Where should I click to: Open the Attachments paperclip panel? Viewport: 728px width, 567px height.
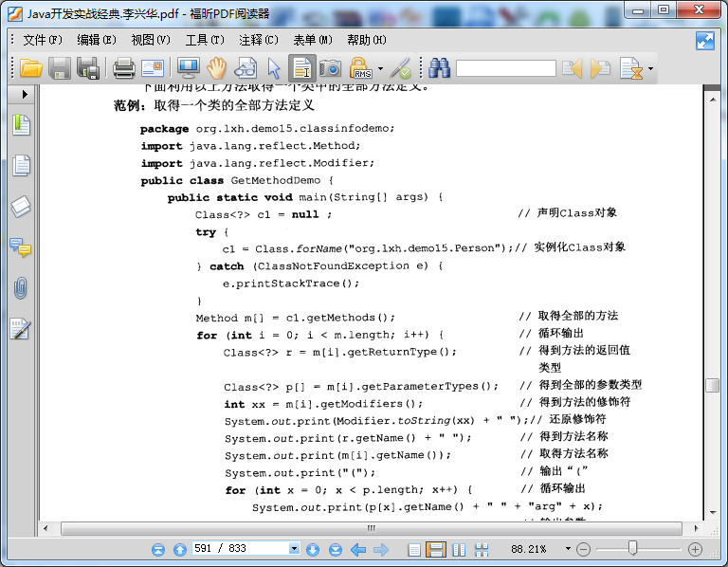click(x=21, y=288)
